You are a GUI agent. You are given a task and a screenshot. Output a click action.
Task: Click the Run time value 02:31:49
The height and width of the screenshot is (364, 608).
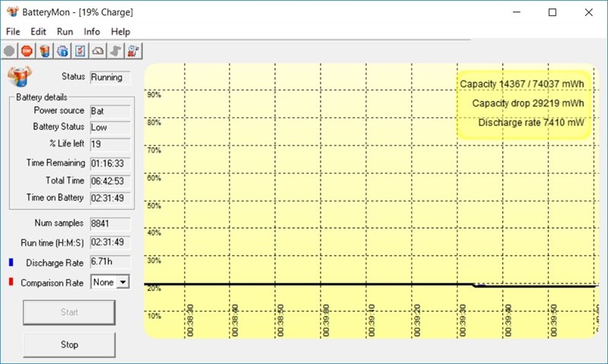110,242
